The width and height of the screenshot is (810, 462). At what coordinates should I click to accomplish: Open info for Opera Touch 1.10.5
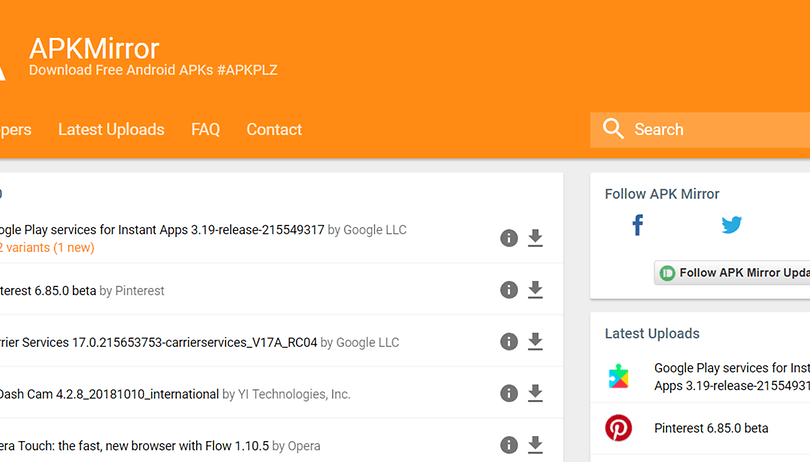pyautogui.click(x=509, y=444)
